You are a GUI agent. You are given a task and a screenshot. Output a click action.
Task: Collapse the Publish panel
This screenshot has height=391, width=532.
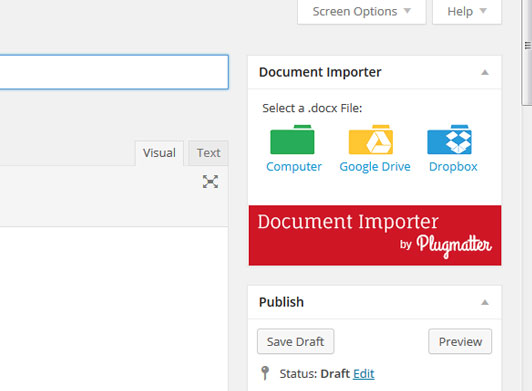485,302
